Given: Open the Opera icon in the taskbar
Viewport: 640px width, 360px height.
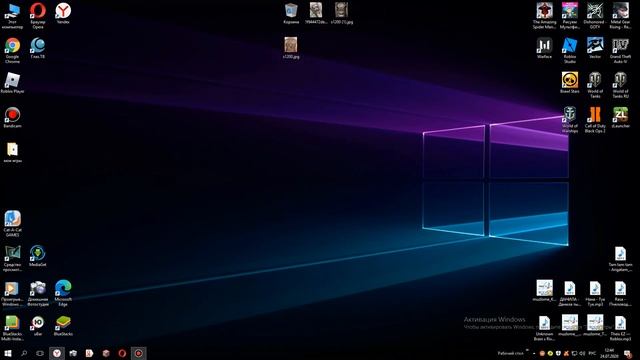Looking at the screenshot, I should click(122, 353).
